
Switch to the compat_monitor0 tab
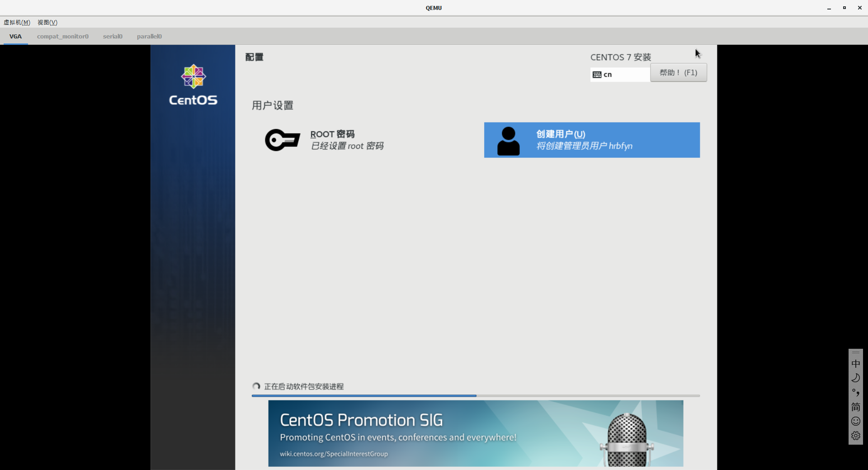pos(62,36)
